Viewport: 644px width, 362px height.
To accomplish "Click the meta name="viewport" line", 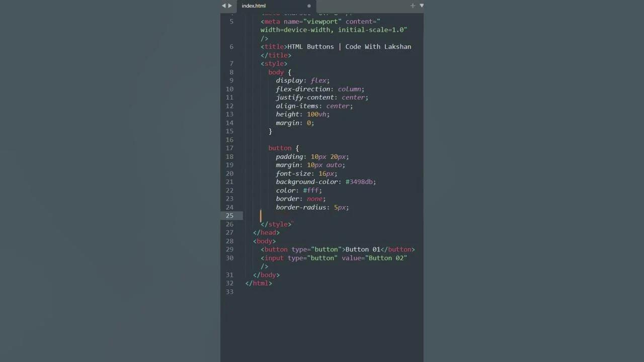I will coord(320,22).
